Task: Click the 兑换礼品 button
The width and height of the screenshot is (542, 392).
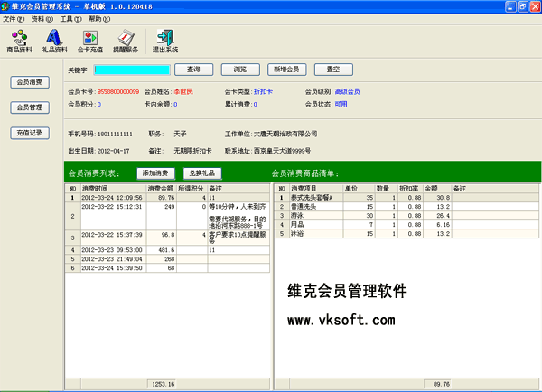Action: pyautogui.click(x=201, y=173)
